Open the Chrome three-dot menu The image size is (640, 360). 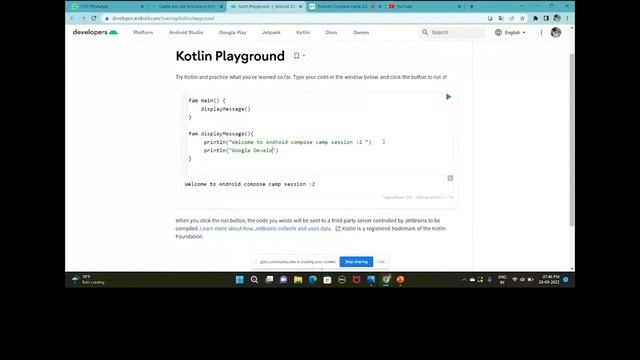point(567,18)
